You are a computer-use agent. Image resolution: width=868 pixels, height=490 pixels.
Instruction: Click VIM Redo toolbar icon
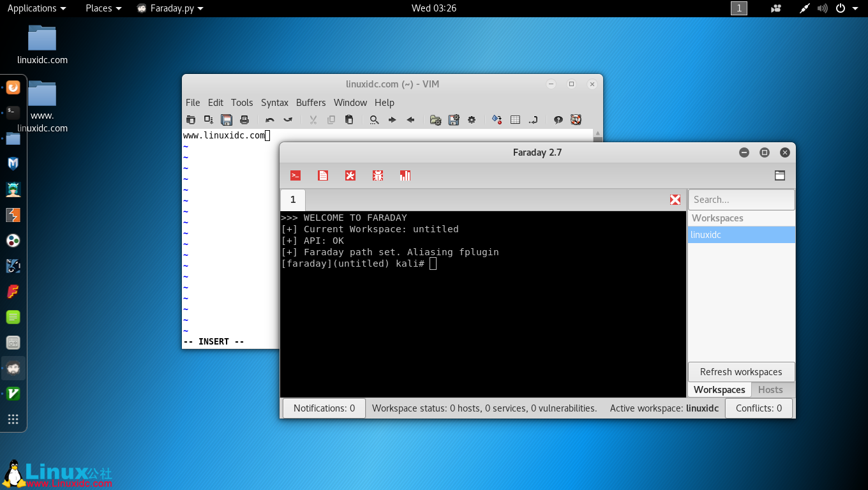(x=288, y=119)
